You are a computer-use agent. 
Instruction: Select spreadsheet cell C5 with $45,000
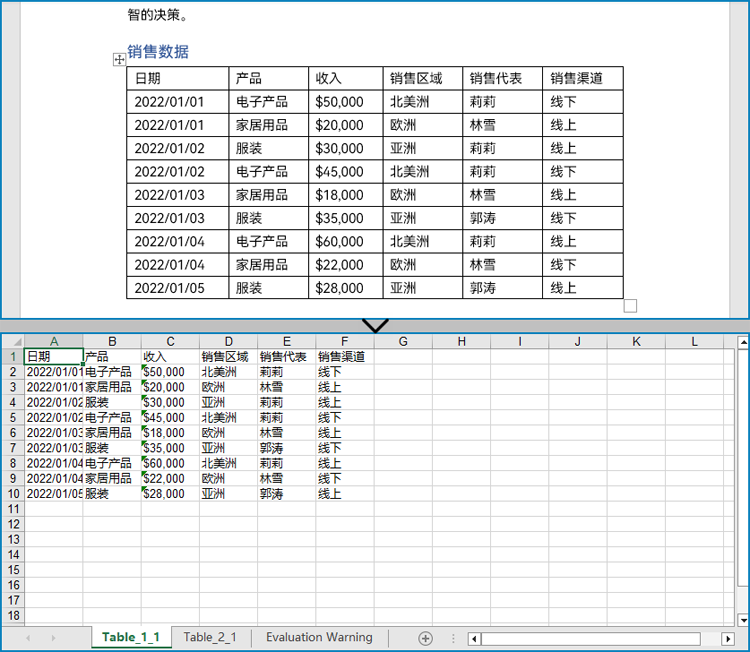170,418
